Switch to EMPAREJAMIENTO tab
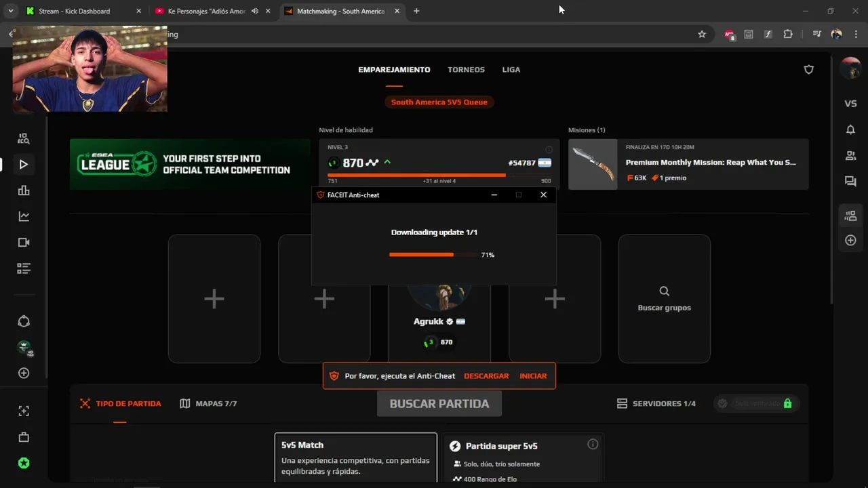This screenshot has width=868, height=488. (x=394, y=70)
